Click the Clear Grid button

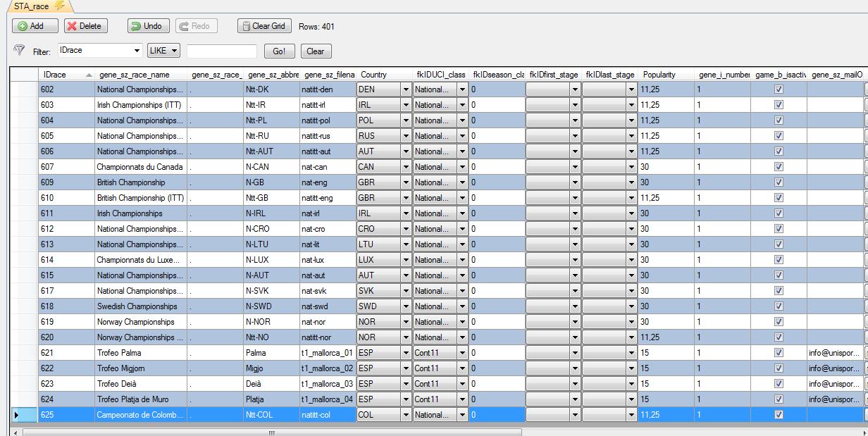point(264,26)
